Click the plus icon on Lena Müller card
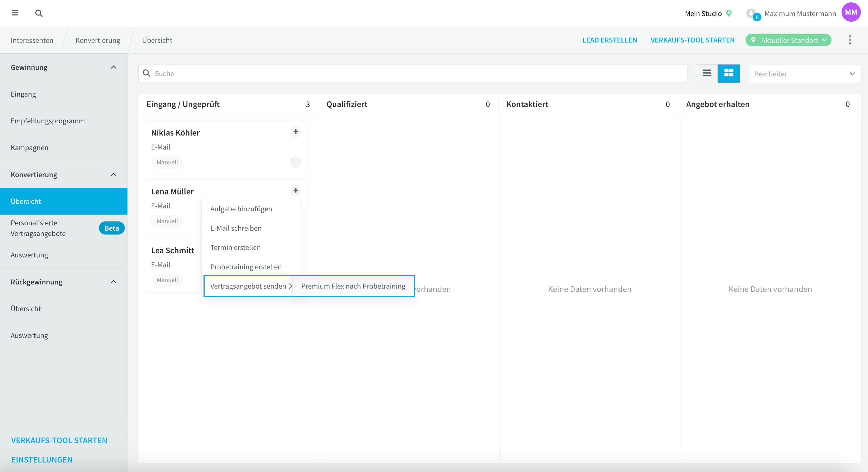Image resolution: width=868 pixels, height=472 pixels. pos(296,191)
